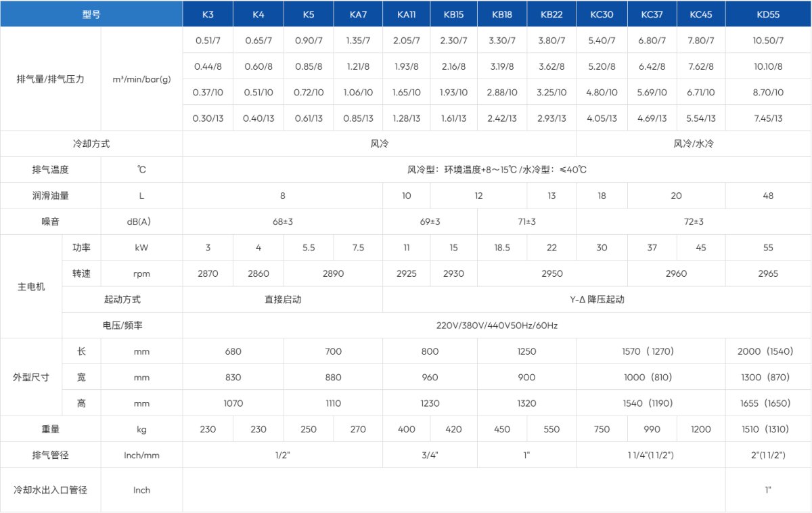
Task: Select the K5 model column header
Action: (309, 14)
